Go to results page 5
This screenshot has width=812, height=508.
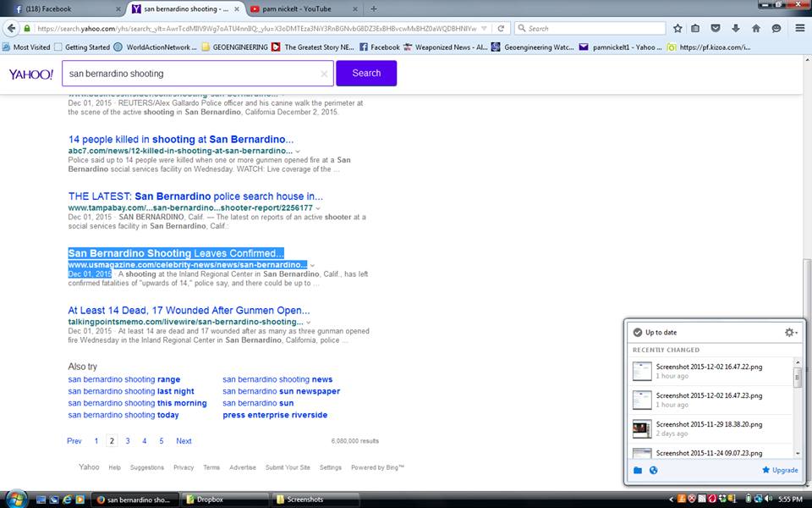click(162, 441)
